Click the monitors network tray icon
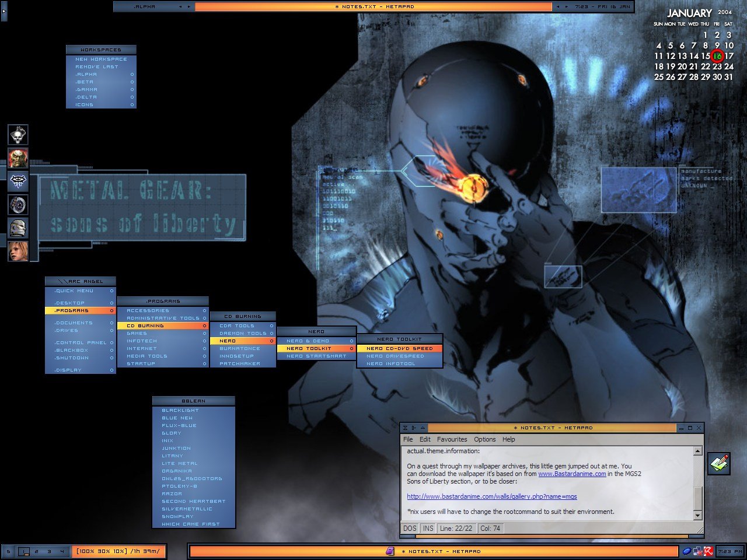The width and height of the screenshot is (747, 560). [x=697, y=551]
